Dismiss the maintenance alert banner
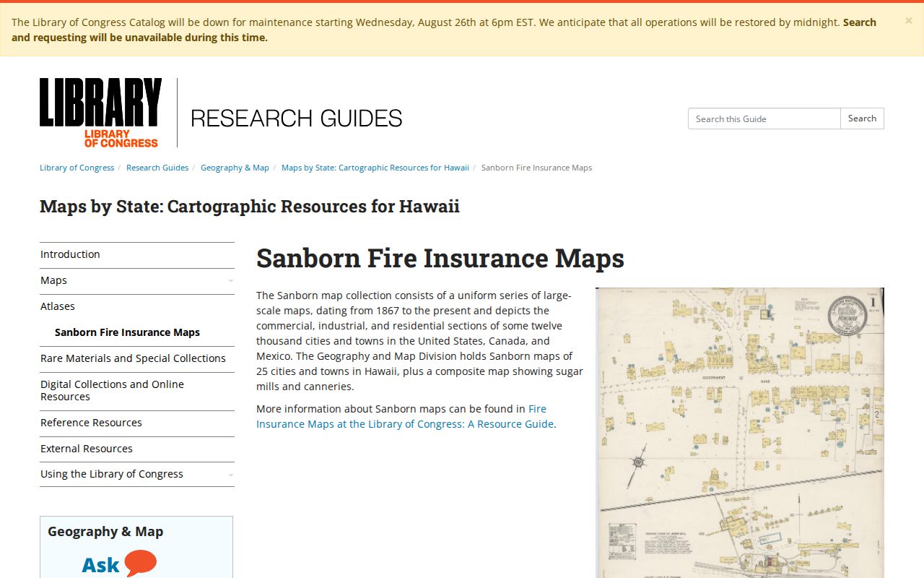Screen dimensions: 924x578 [908, 21]
